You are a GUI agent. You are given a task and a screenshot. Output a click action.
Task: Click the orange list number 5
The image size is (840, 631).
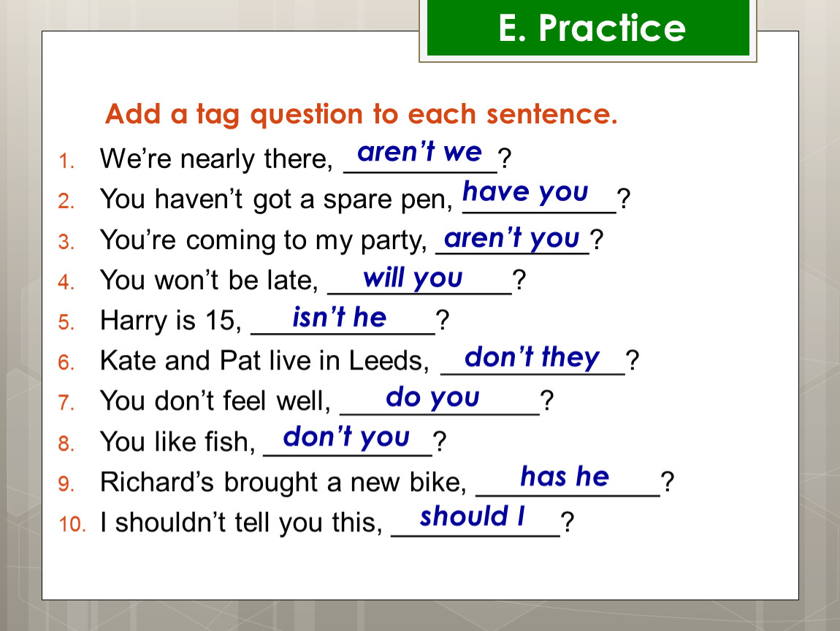(x=66, y=322)
